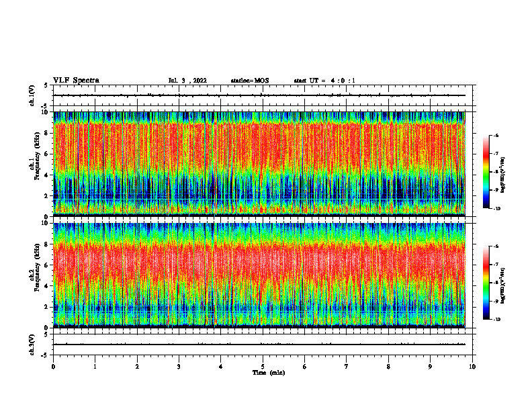532x411 pixels.
Task: Click time axis tick label "5"
Action: tap(263, 367)
